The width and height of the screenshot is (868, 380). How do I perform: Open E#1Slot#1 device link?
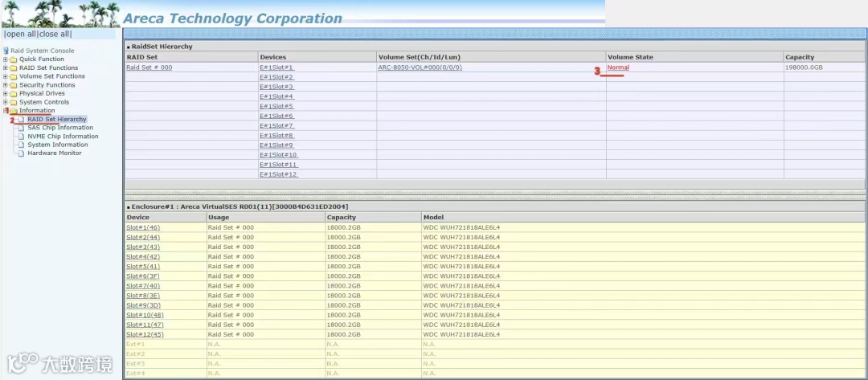tap(276, 67)
